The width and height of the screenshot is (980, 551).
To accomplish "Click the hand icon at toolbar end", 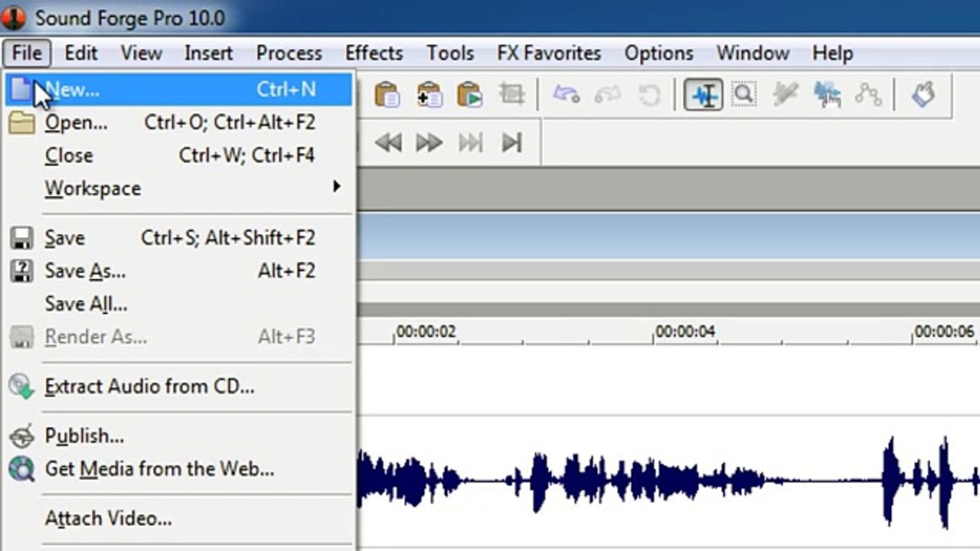I will click(x=923, y=95).
